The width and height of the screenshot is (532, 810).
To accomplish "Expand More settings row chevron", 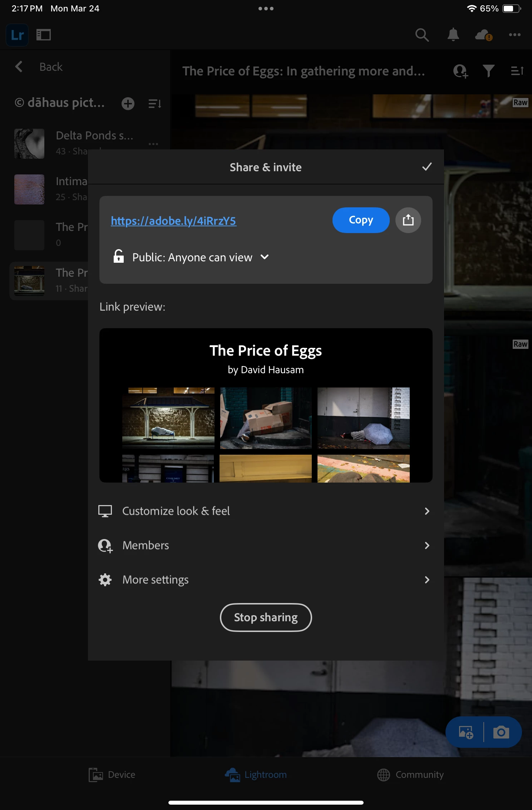I will click(427, 580).
